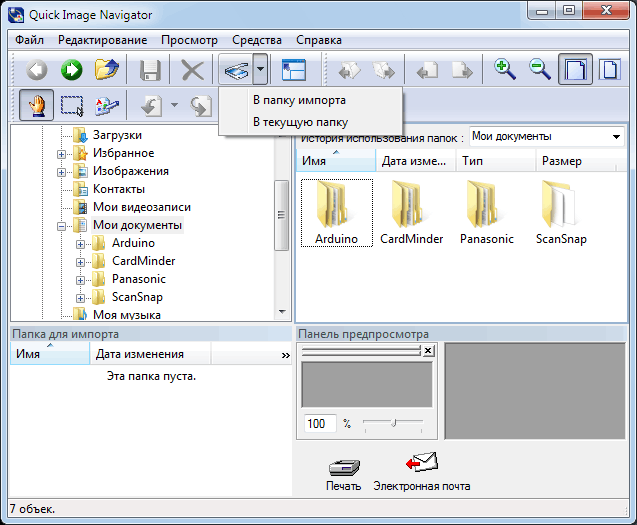The image size is (637, 525).
Task: Sort file list by Имя column
Action: pyautogui.click(x=336, y=161)
